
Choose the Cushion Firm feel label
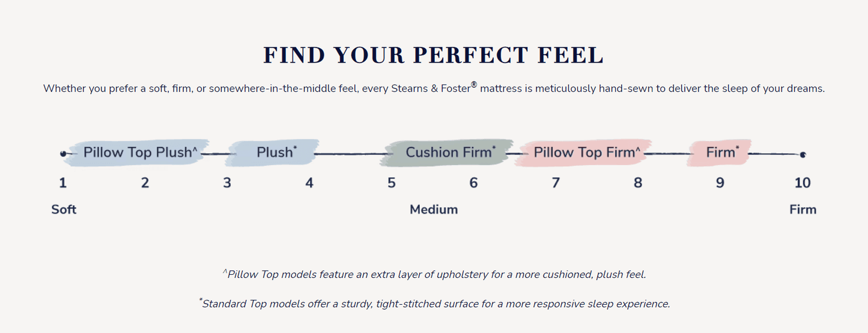click(450, 152)
